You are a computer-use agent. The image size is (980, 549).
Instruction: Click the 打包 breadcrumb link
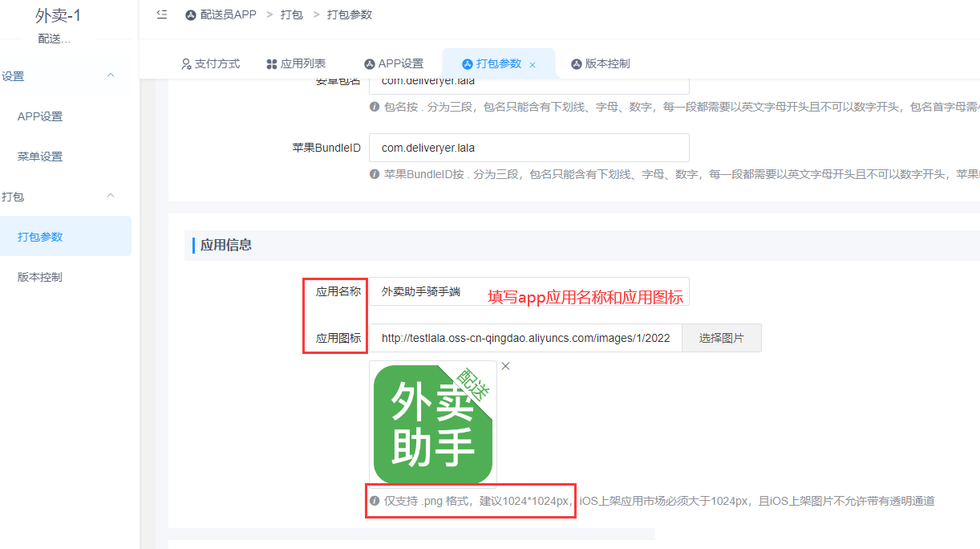click(292, 15)
